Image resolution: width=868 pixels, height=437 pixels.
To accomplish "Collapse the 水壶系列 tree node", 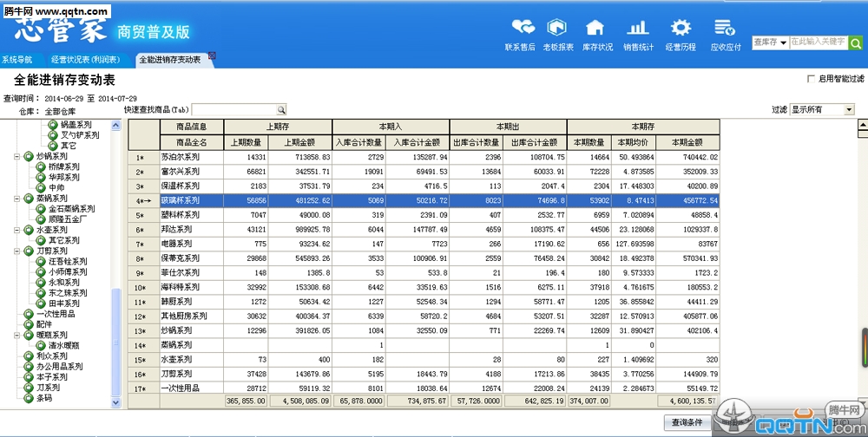I will pos(16,230).
